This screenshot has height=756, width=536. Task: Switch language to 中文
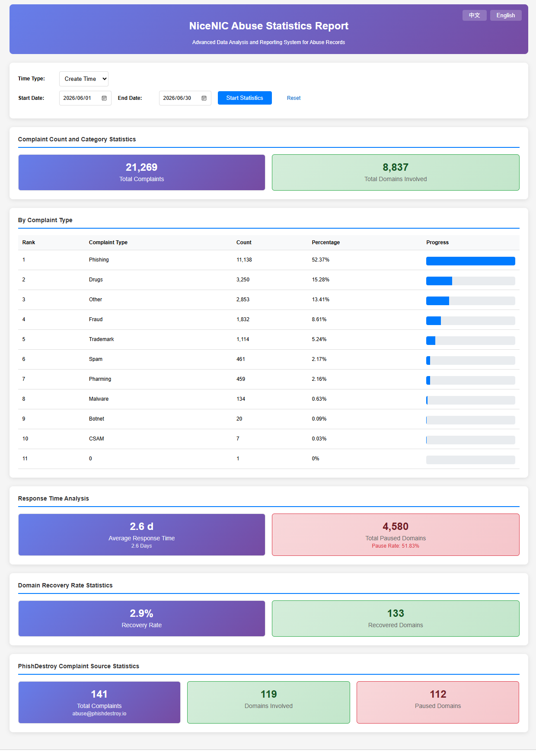[x=475, y=15]
